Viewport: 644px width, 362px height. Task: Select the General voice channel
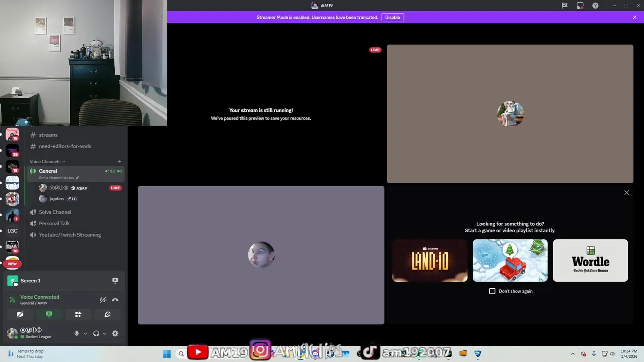75,173
